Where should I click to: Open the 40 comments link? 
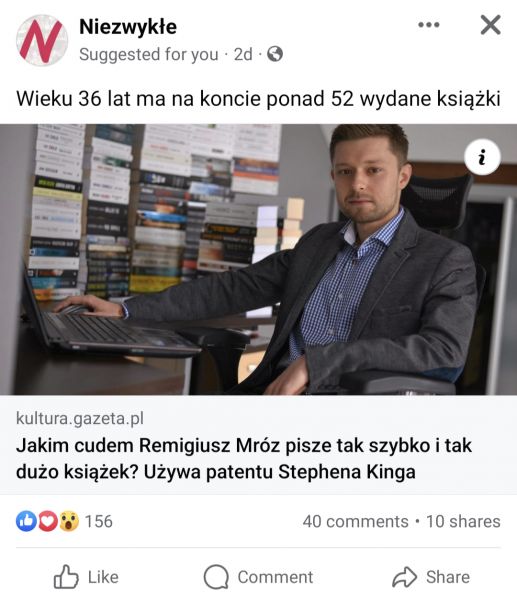(356, 521)
